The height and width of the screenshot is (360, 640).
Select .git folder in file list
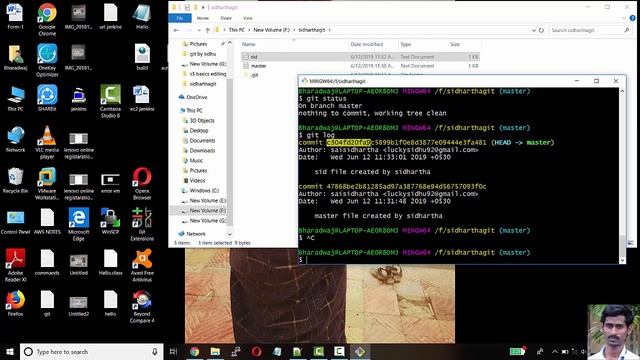tap(254, 75)
